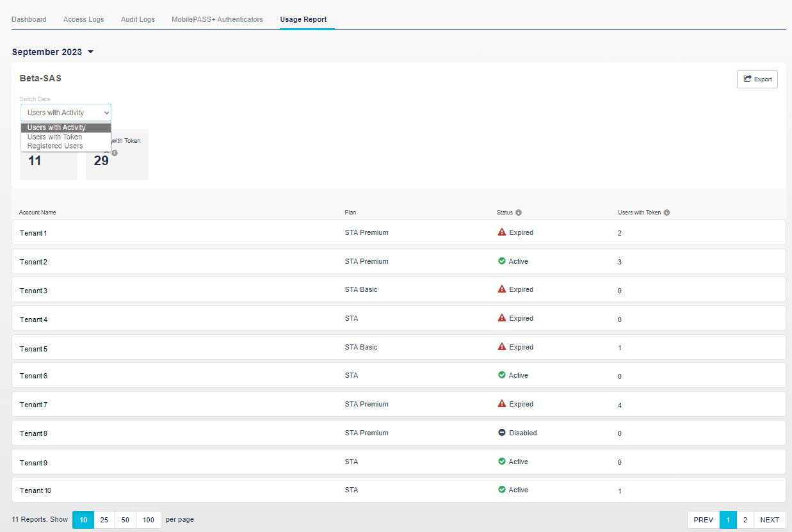Collapse the Switch Data select box

pos(66,113)
